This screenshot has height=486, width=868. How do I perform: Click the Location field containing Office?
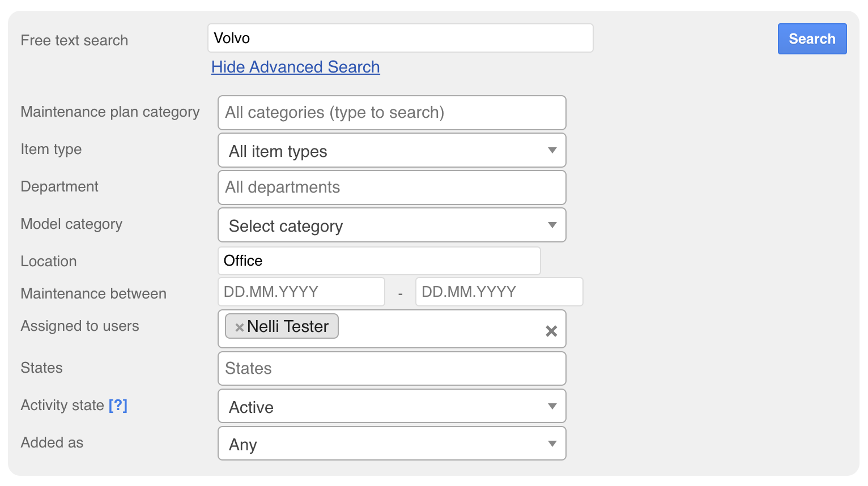point(378,261)
